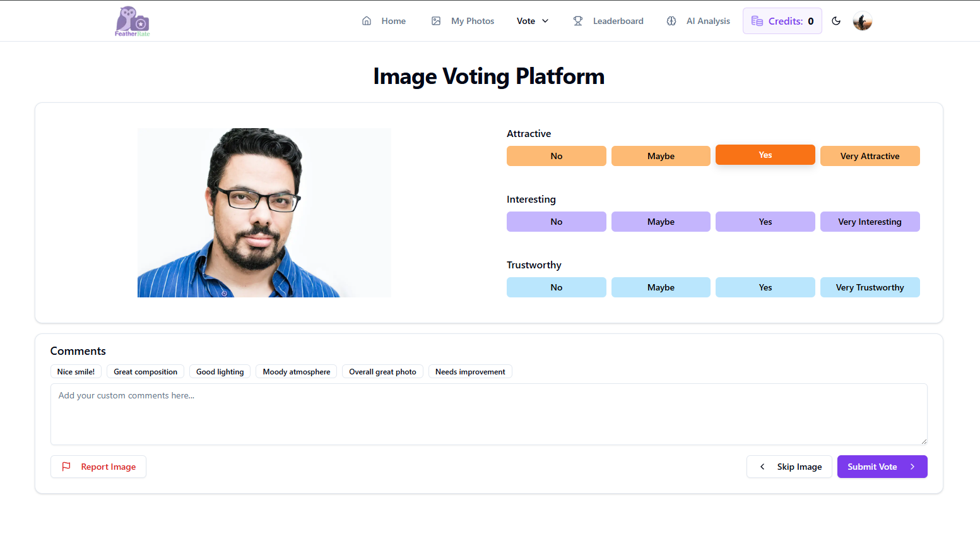Click the Image Voting Platform heading
Screen dimensions: 980x543
489,76
